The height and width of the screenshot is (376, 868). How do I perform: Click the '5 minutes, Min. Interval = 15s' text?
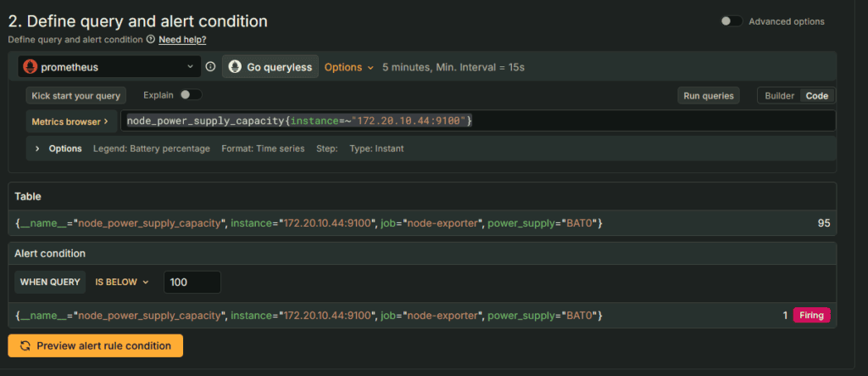[453, 67]
